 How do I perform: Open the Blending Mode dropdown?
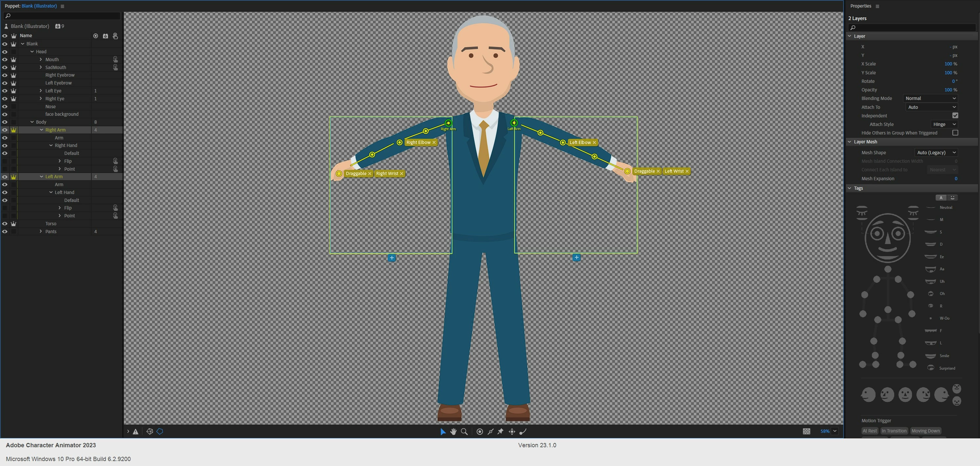930,98
